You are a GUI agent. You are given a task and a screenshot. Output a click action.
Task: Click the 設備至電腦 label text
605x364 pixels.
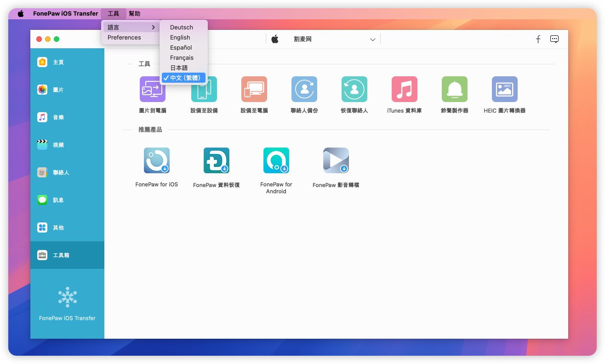[x=254, y=111]
